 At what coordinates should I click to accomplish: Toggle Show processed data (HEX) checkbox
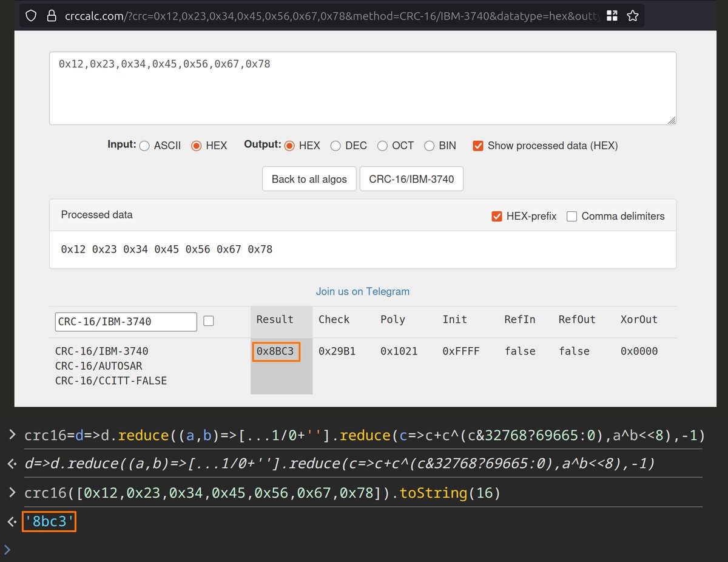[478, 146]
